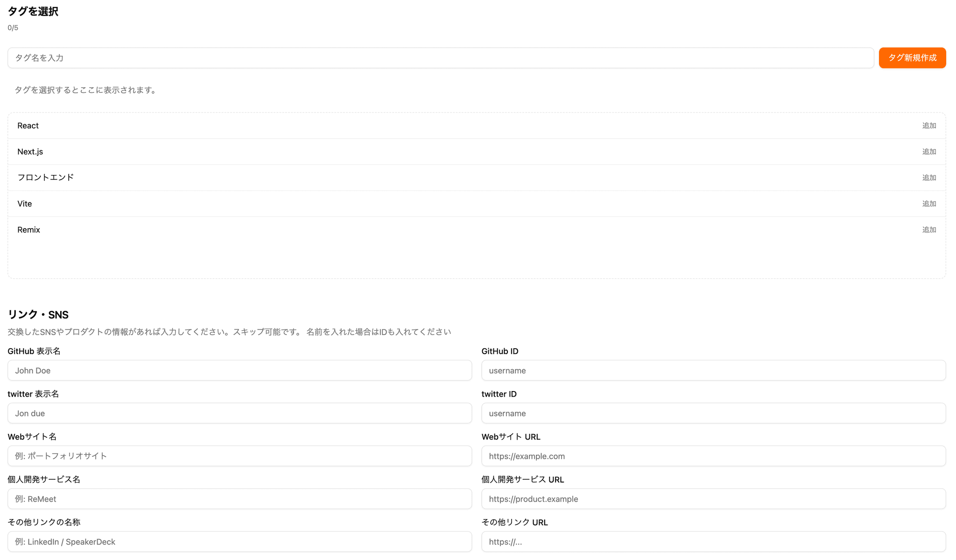Add the Remix tag with 追加

tap(928, 230)
